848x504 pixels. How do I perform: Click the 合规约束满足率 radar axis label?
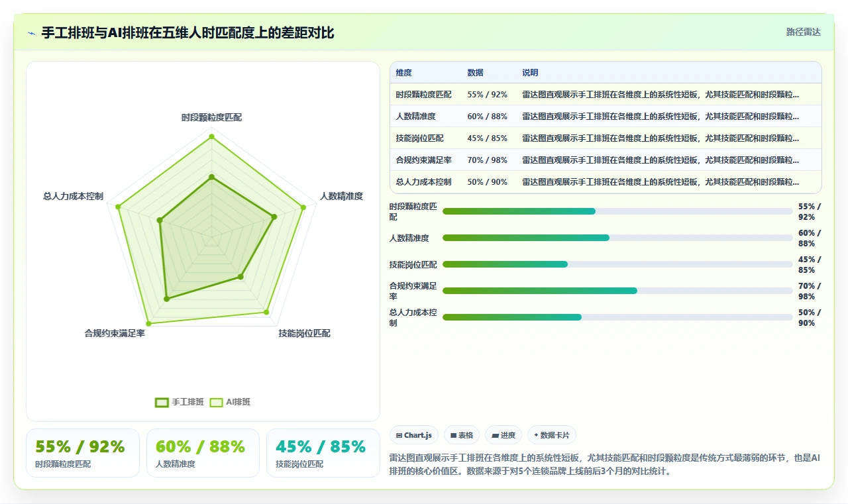click(x=115, y=334)
